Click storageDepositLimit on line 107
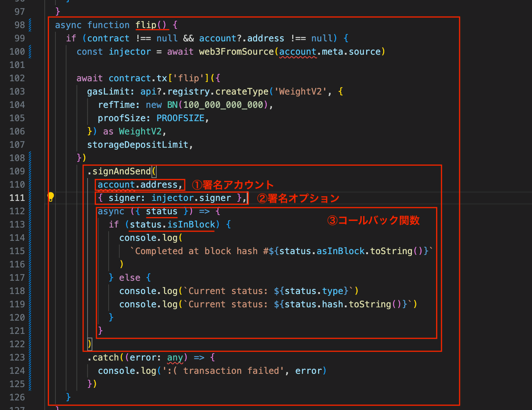This screenshot has width=532, height=410. [x=137, y=144]
